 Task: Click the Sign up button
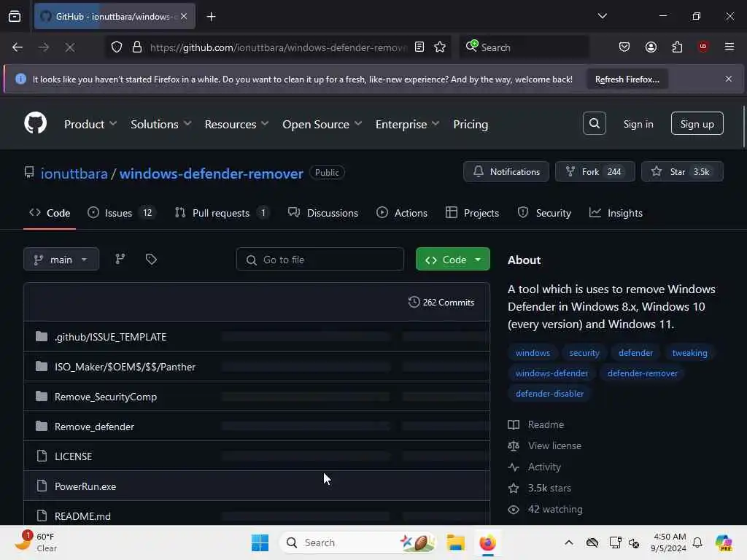tap(697, 123)
